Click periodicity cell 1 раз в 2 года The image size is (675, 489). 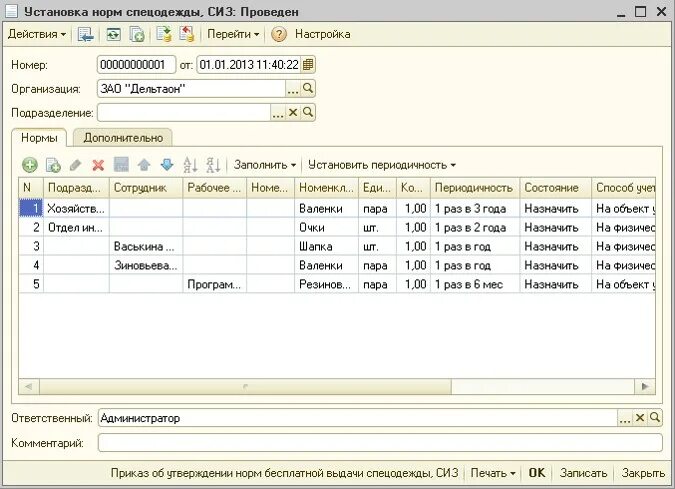(x=475, y=227)
